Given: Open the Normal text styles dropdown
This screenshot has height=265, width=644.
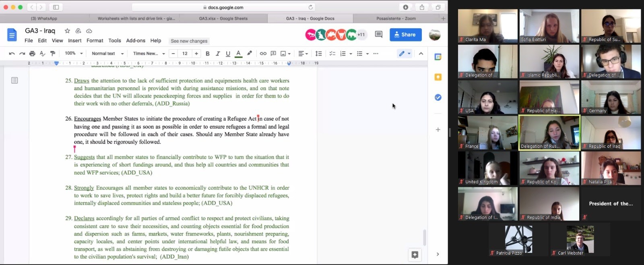Looking at the screenshot, I should click(x=107, y=54).
